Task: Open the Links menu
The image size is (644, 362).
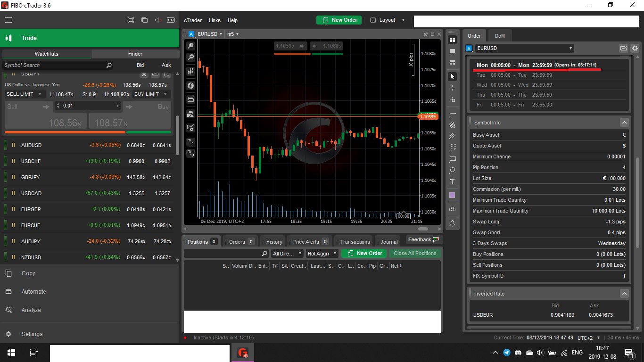Action: [215, 20]
